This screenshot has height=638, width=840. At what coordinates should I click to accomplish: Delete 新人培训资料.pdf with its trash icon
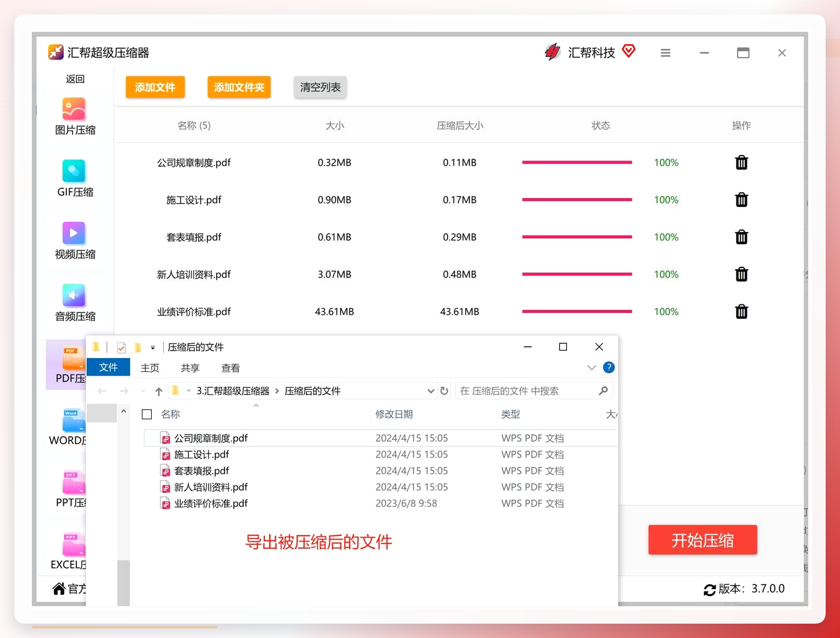point(741,274)
